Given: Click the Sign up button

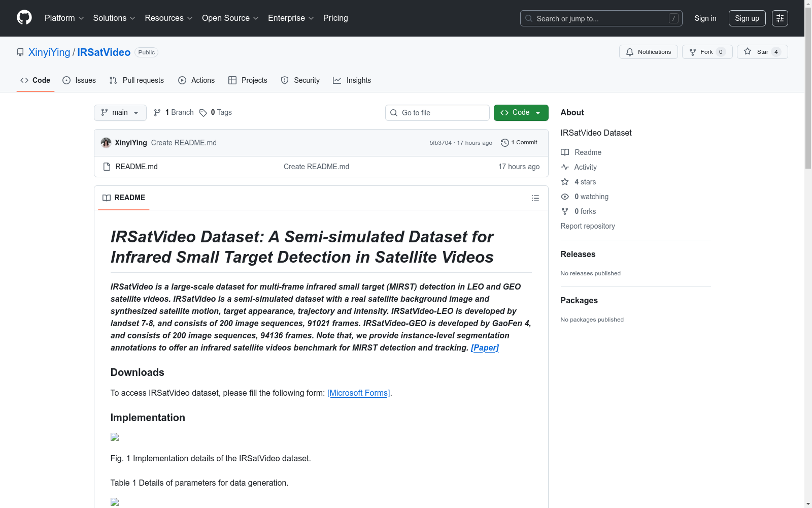Looking at the screenshot, I should (x=747, y=18).
